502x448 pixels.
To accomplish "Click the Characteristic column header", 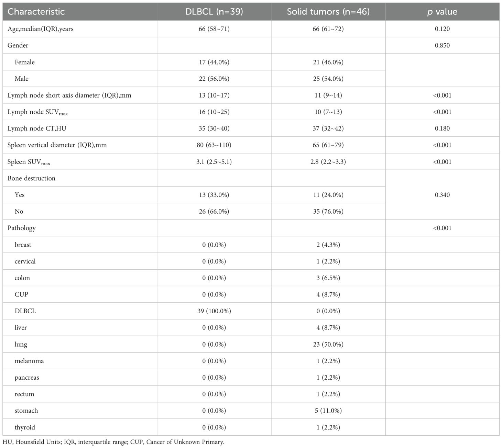I will click(36, 12).
